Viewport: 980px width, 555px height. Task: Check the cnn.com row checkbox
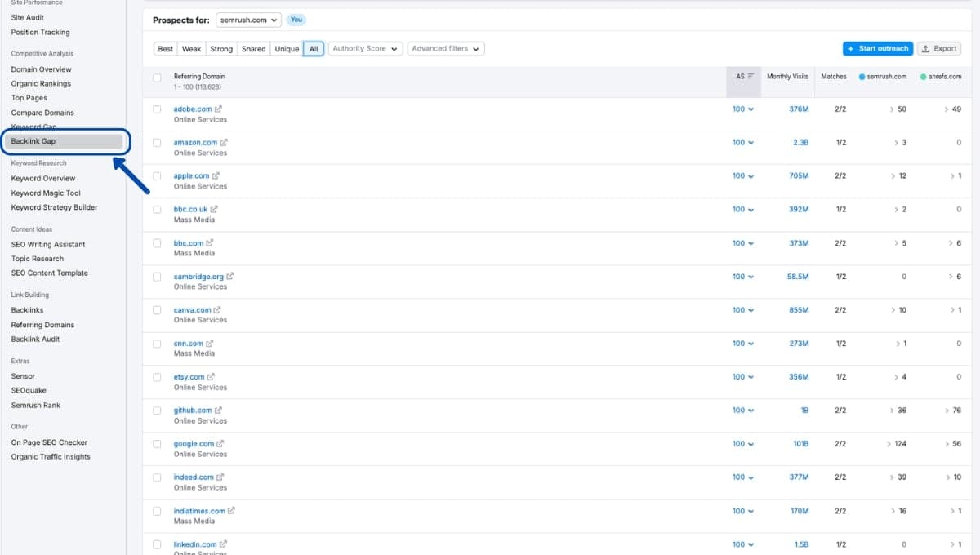(x=157, y=344)
